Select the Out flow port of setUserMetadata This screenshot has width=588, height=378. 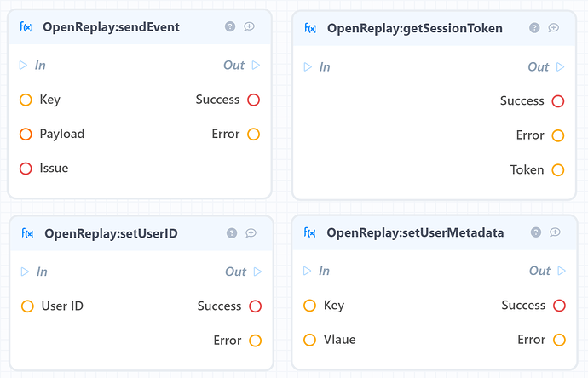[562, 271]
